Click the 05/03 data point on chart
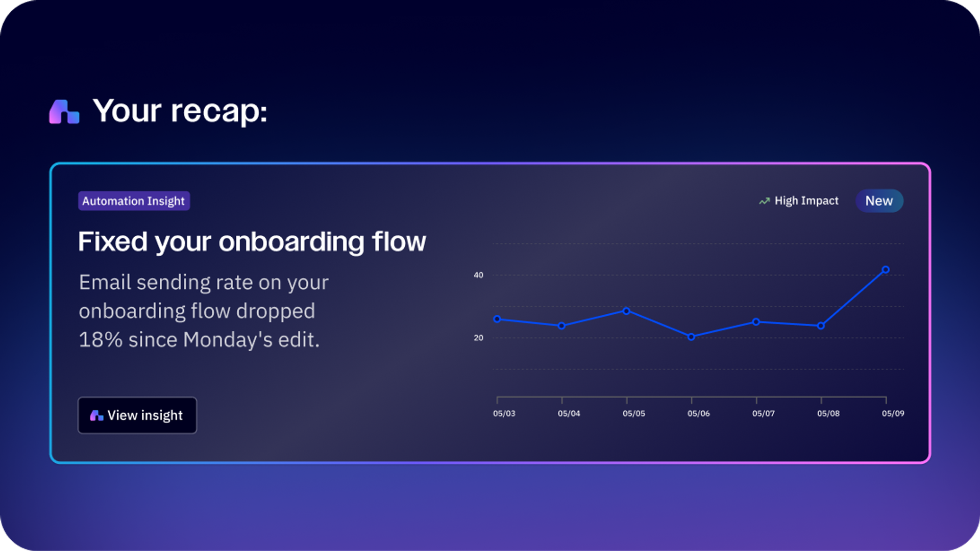 497,319
